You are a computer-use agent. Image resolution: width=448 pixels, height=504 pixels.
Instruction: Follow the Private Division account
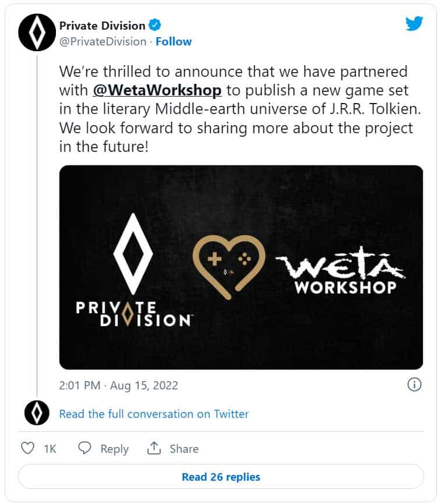174,41
